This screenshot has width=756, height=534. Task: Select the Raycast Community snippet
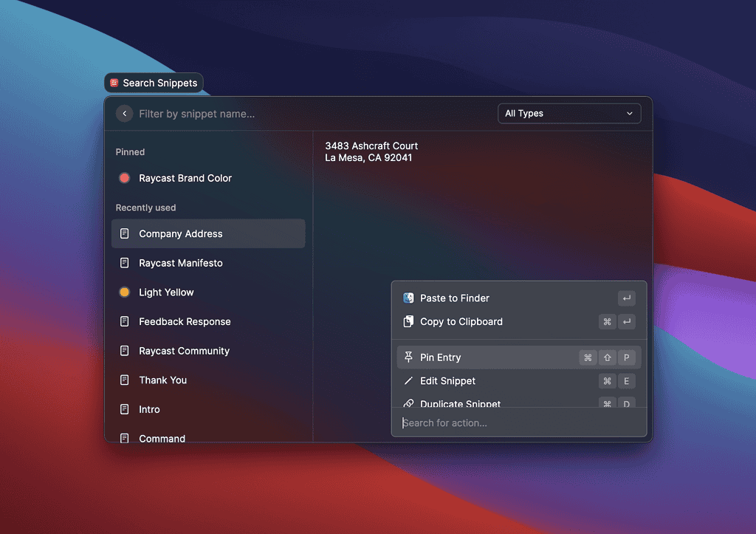tap(208, 351)
